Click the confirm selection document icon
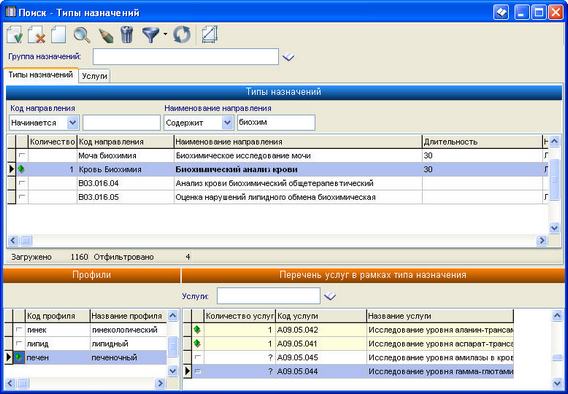Image resolution: width=568 pixels, height=394 pixels. click(15, 35)
